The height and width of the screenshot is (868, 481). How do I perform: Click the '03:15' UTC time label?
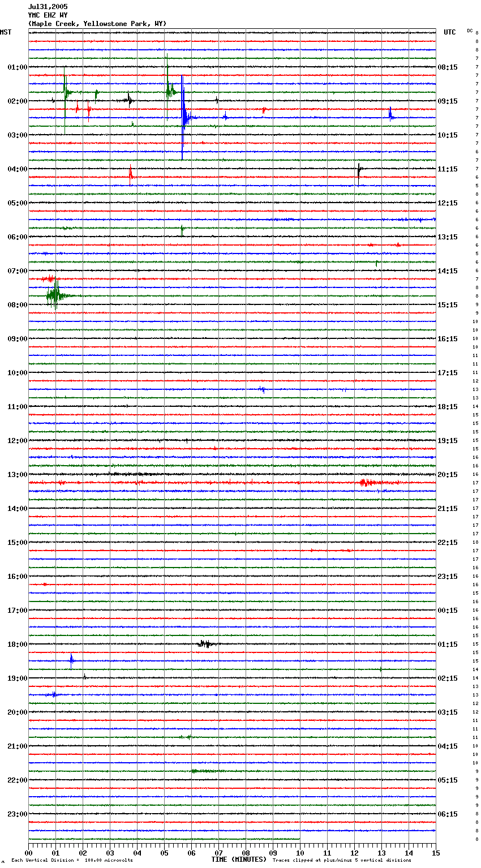coord(448,712)
